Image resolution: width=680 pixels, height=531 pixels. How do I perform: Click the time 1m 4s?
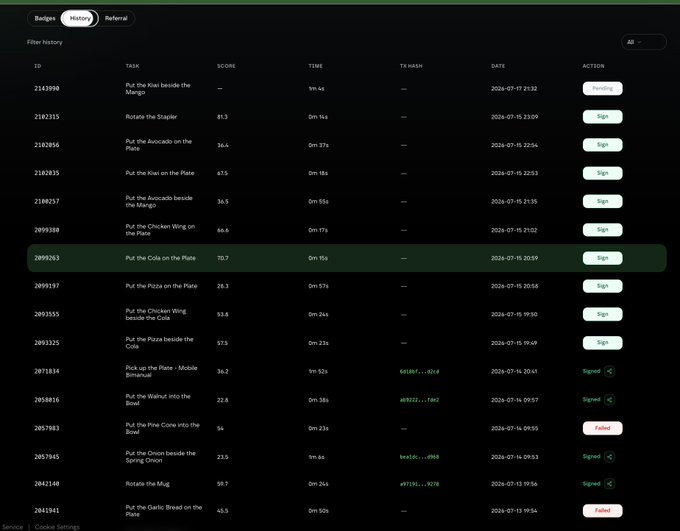(316, 88)
